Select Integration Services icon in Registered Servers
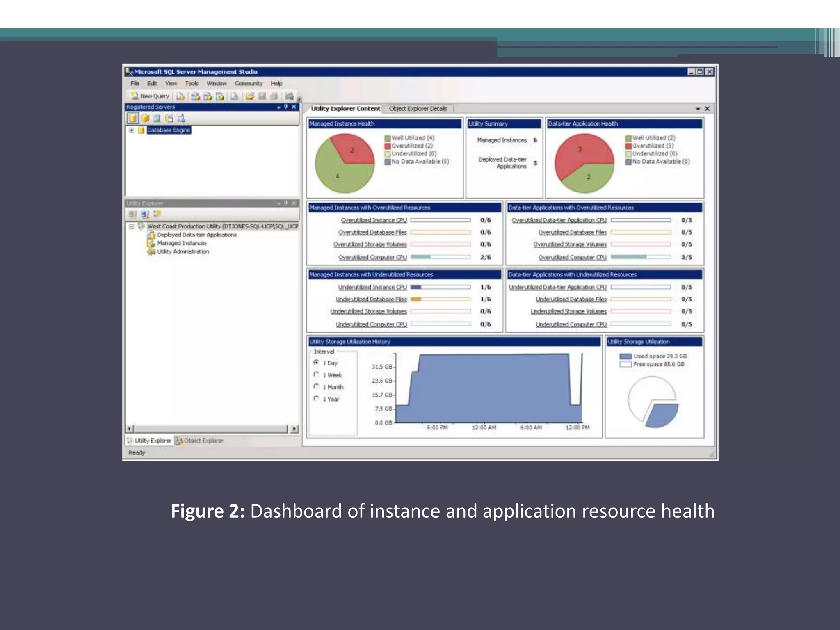This screenshot has width=840, height=630. point(181,119)
